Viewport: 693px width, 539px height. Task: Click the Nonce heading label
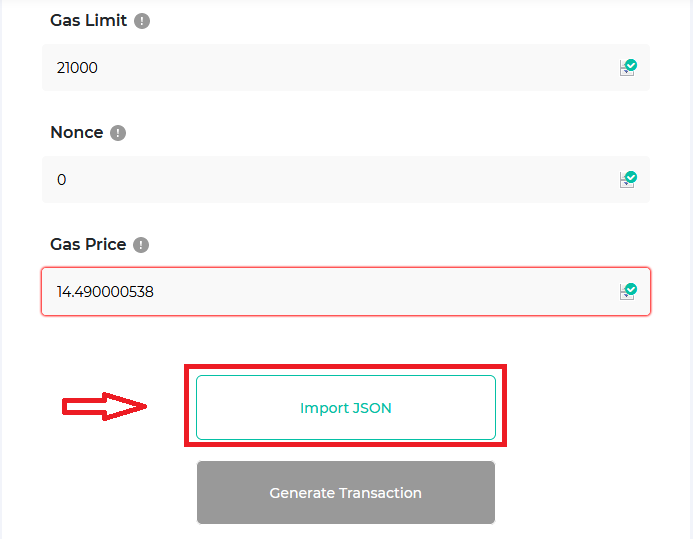(77, 133)
